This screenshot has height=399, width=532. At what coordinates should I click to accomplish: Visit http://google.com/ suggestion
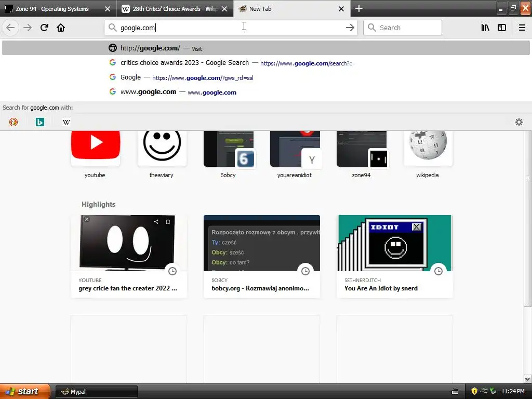(x=266, y=48)
